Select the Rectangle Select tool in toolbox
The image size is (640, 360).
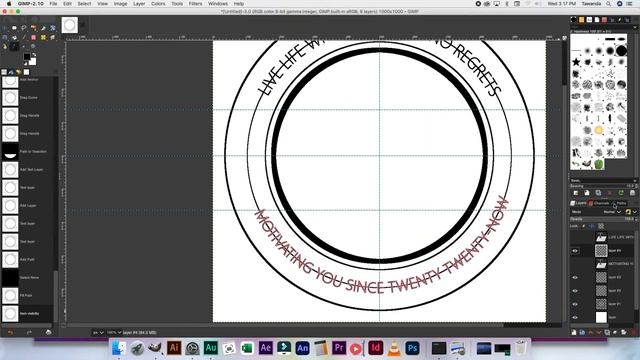coord(14,28)
